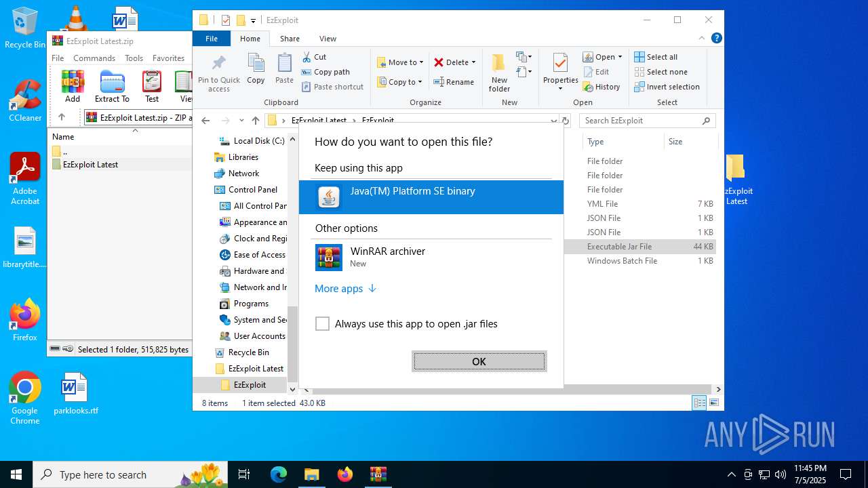This screenshot has height=488, width=868.
Task: Switch to the Share ribbon tab
Action: point(290,39)
